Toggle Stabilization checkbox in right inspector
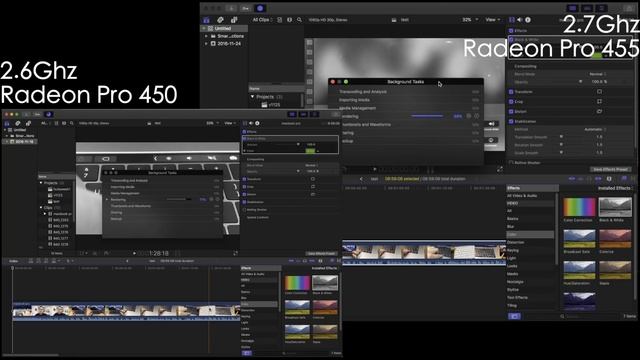The image size is (640, 360). point(511,122)
